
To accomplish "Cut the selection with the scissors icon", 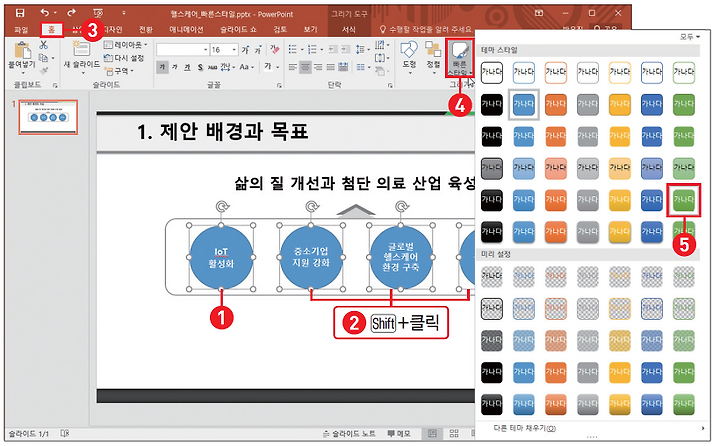I will click(x=44, y=45).
